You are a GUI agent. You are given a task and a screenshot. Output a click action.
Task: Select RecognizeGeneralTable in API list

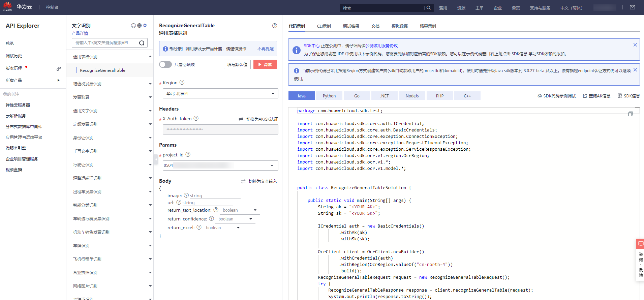(x=110, y=70)
